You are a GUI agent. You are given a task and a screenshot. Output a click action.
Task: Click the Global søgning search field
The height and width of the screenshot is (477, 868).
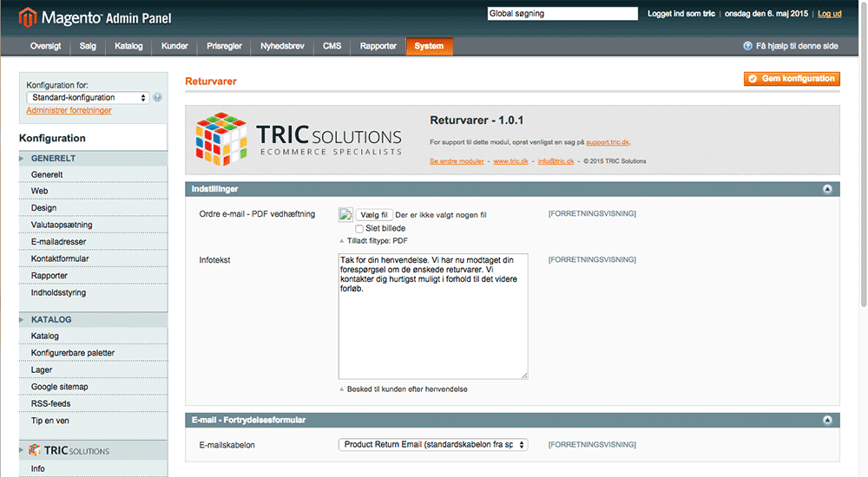(x=562, y=14)
